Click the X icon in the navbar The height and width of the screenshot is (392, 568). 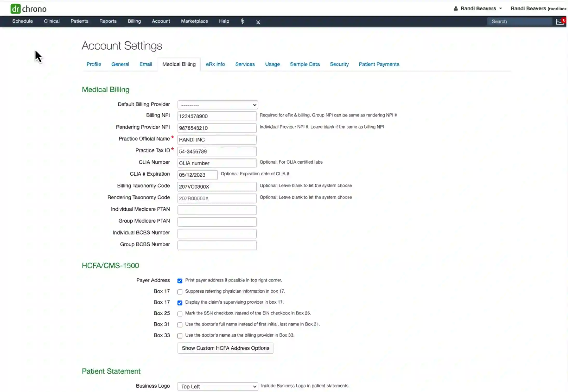258,22
